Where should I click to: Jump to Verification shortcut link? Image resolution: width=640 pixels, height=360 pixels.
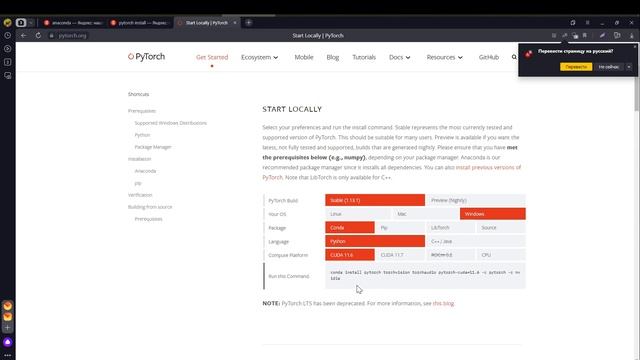coord(140,195)
